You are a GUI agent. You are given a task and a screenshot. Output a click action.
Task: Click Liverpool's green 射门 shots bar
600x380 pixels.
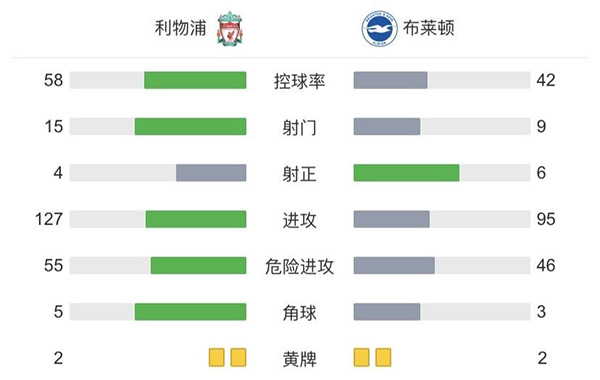191,127
